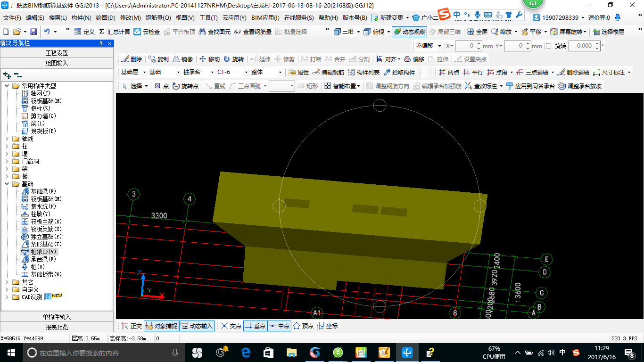
Task: Toggle 垂点 perpendicular snap
Action: (255, 326)
